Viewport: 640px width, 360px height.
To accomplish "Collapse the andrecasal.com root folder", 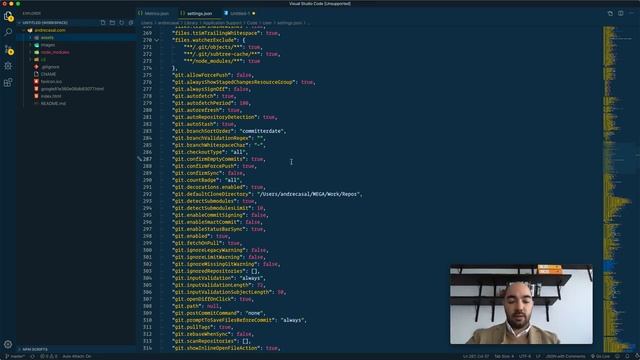I will coord(50,30).
